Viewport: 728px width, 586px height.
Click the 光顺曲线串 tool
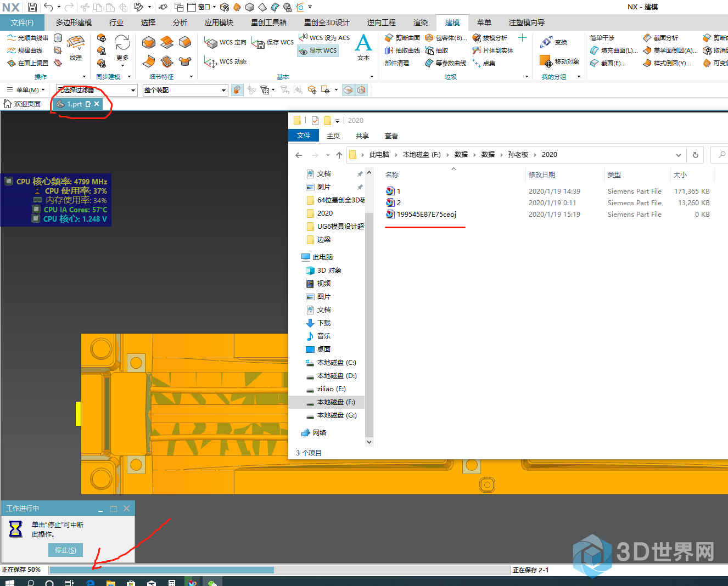click(27, 38)
